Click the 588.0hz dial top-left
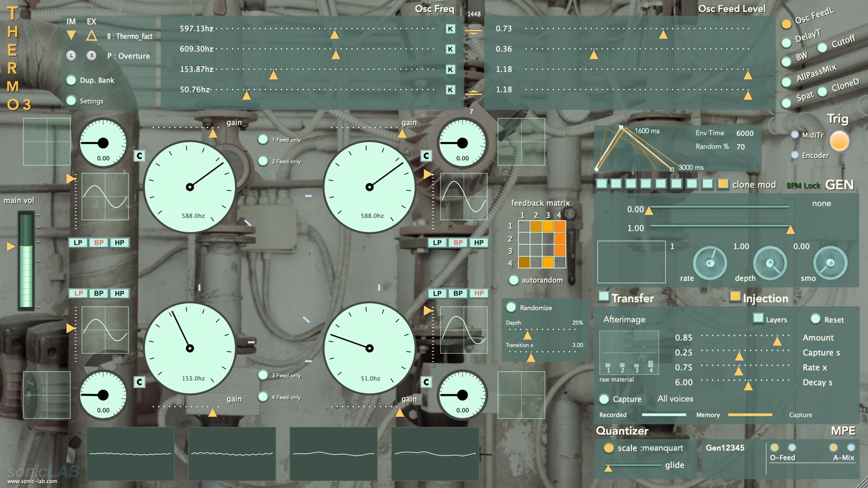 tap(190, 187)
